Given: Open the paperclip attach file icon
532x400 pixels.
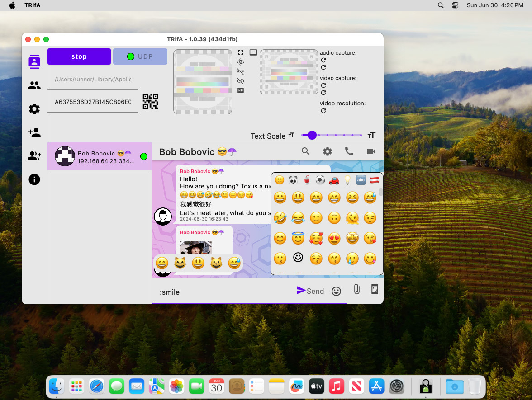Looking at the screenshot, I should pos(356,289).
